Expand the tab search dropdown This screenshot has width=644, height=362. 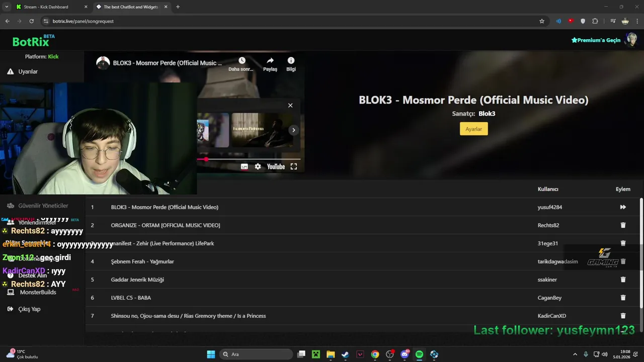coord(7,7)
